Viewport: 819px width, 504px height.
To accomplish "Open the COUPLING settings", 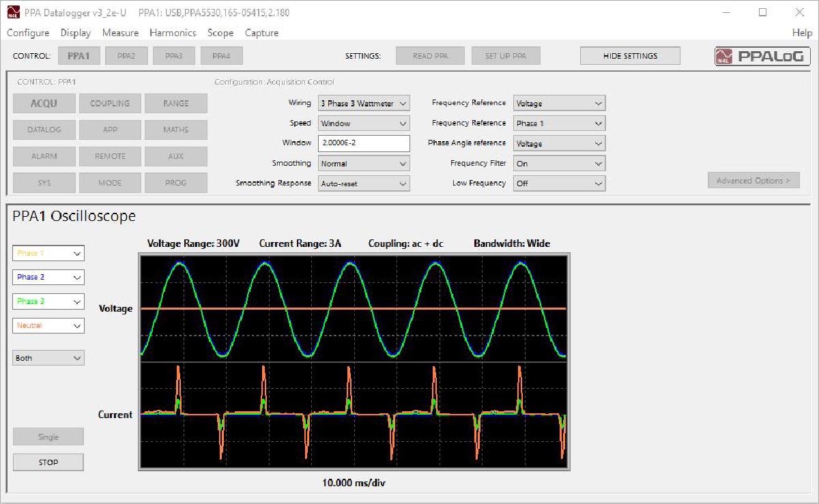I will pos(110,103).
